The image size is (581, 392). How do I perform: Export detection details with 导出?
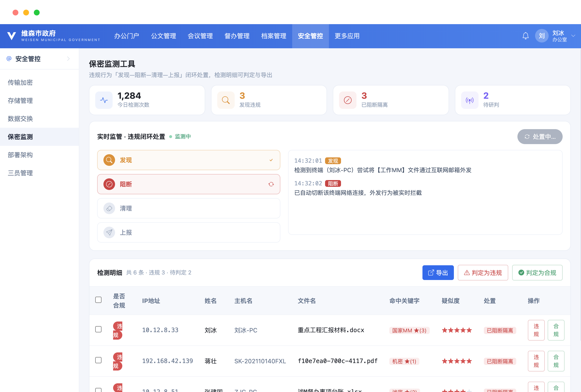(438, 273)
